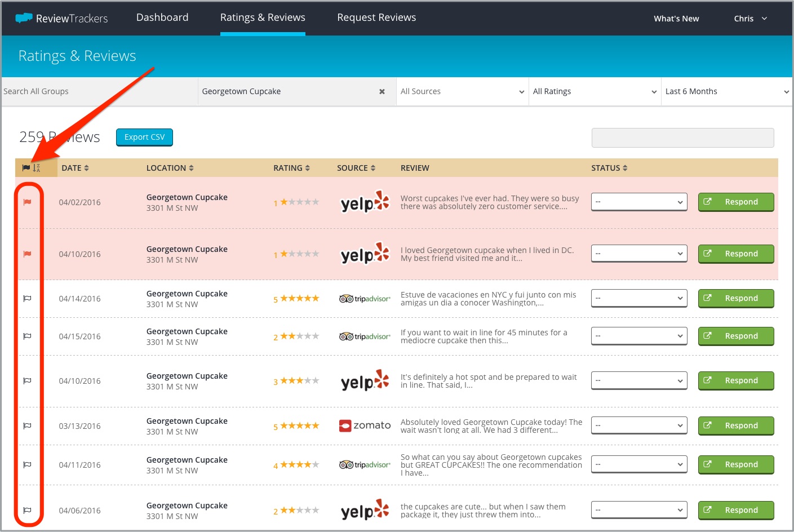The width and height of the screenshot is (794, 532).
Task: Open the All Ratings dropdown
Action: coord(595,91)
